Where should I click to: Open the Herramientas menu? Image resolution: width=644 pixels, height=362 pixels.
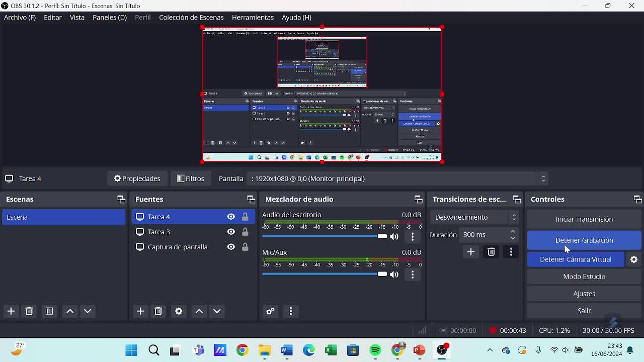tap(253, 17)
